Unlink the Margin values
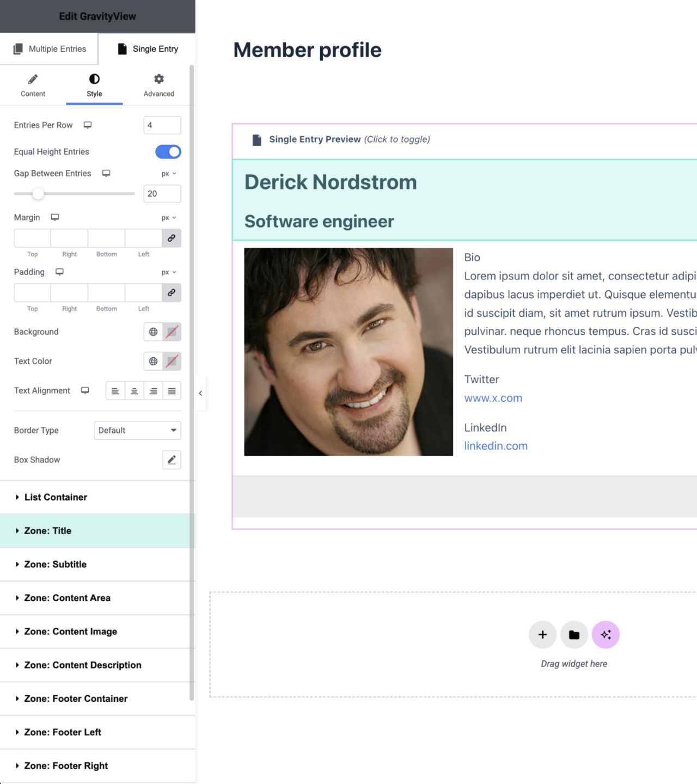This screenshot has width=697, height=784. click(172, 238)
